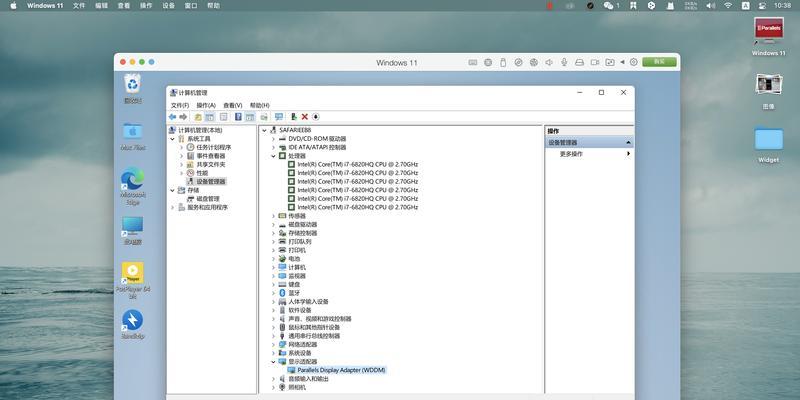Click the Apple logo in macOS menu bar
The image size is (800, 400).
tap(13, 6)
